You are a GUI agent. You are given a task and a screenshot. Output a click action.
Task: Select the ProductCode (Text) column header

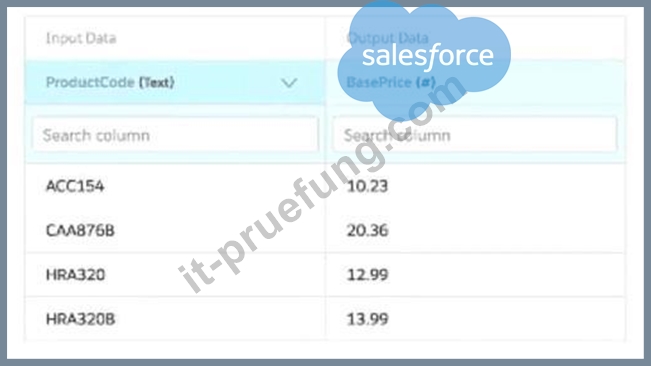175,82
